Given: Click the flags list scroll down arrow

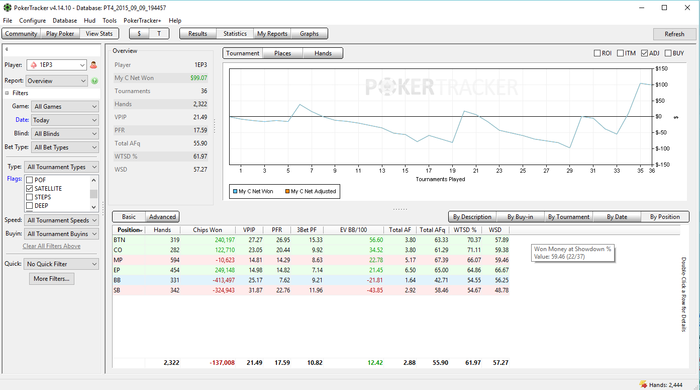Looking at the screenshot, I should [94, 207].
